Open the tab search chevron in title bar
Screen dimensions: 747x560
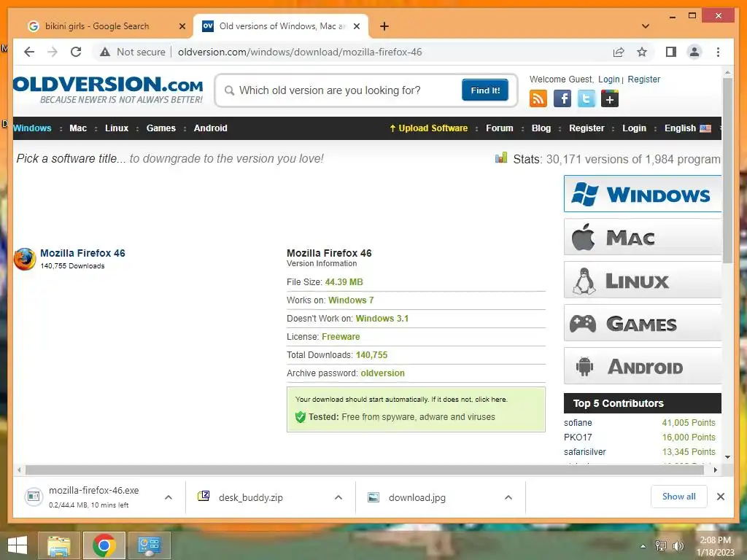[x=645, y=26]
